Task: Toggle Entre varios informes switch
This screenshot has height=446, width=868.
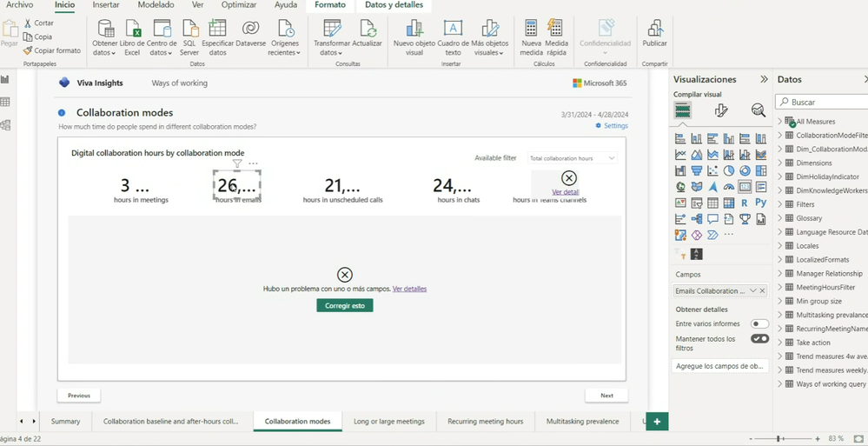Action: [759, 323]
